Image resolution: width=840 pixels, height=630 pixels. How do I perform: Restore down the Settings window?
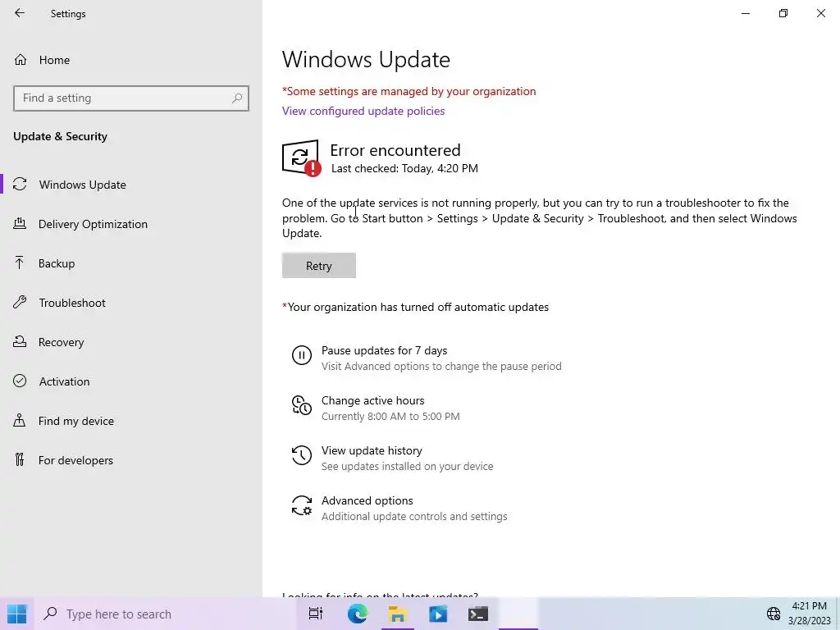coord(783,13)
